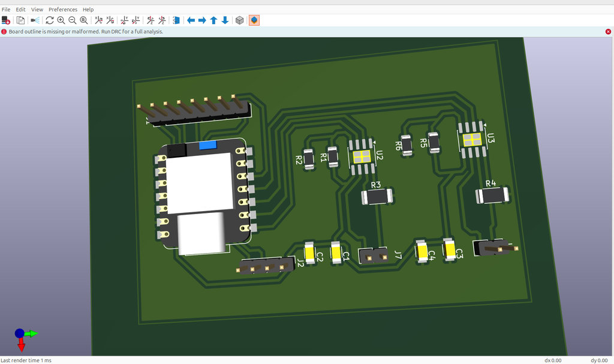
Task: Click resistor R6 on the board
Action: click(x=407, y=145)
